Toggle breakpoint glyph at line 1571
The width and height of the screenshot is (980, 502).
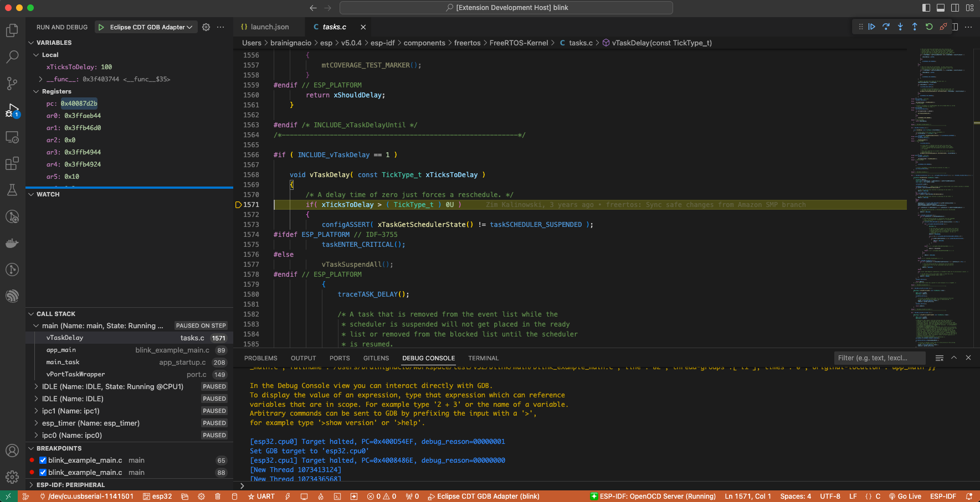tap(238, 205)
